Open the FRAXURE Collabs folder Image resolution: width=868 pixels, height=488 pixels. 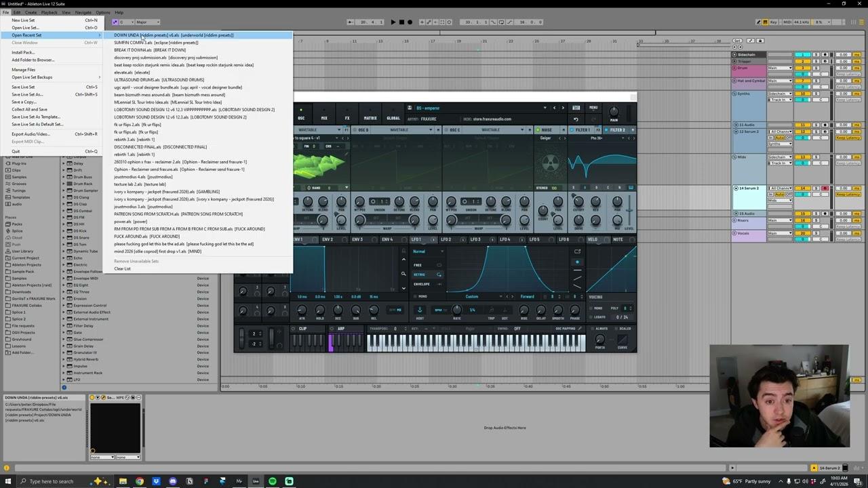point(24,305)
